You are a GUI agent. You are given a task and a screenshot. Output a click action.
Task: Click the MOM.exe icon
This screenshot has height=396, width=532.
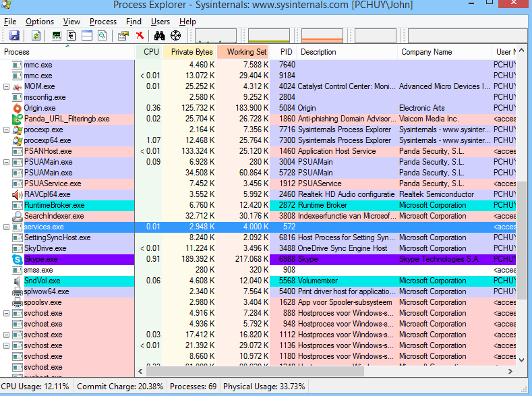tap(18, 87)
